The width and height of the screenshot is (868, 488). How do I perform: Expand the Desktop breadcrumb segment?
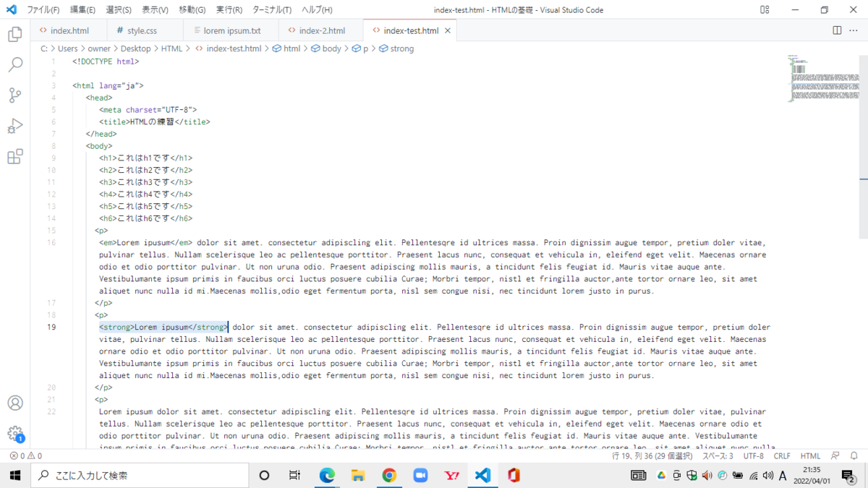[x=135, y=48]
